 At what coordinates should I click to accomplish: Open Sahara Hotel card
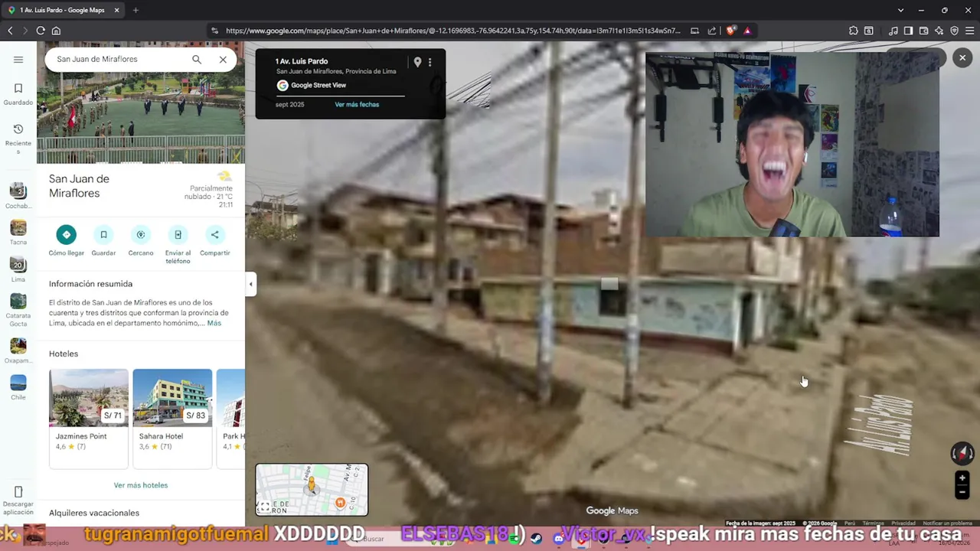[172, 418]
